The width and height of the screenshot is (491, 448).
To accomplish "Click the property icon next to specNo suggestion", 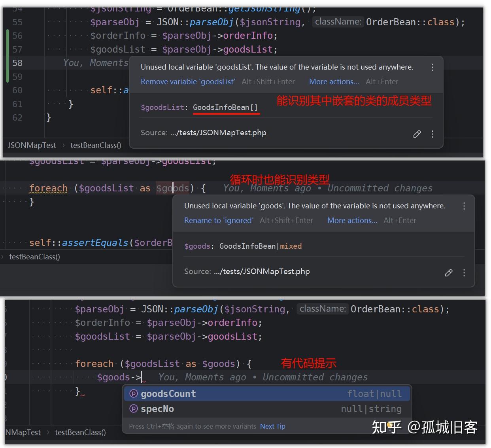I will pyautogui.click(x=133, y=409).
